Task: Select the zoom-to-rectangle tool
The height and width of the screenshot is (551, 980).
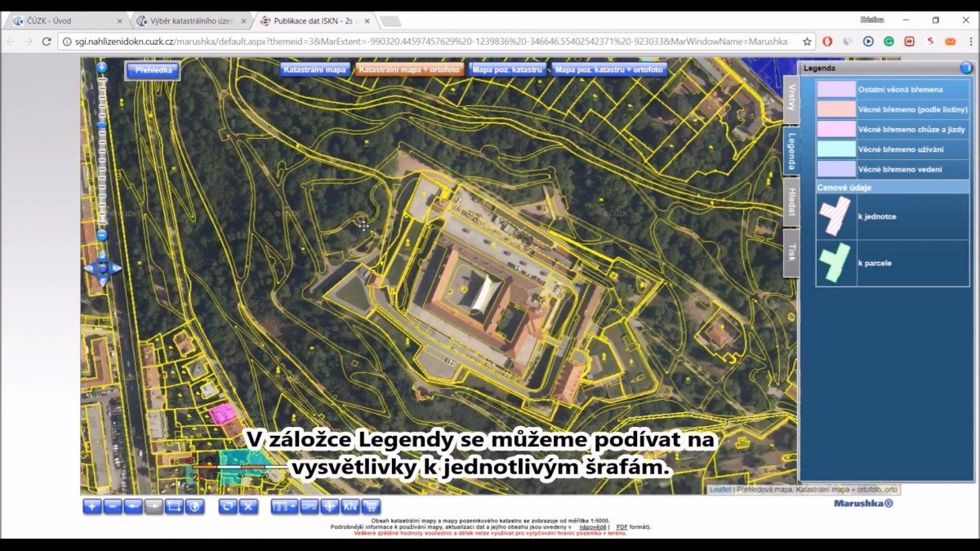Action: coord(174,506)
